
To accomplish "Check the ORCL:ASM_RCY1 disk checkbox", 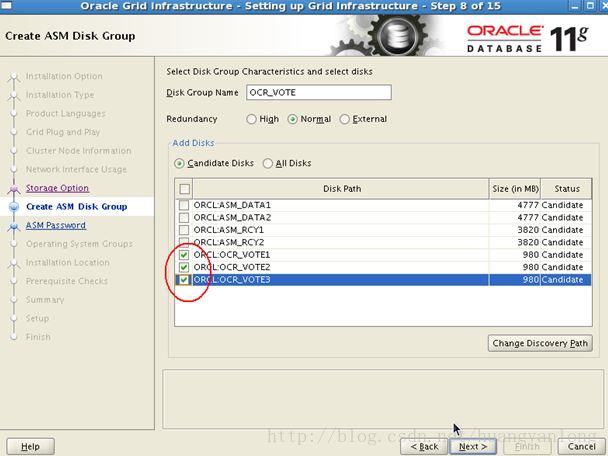I will coord(184,230).
